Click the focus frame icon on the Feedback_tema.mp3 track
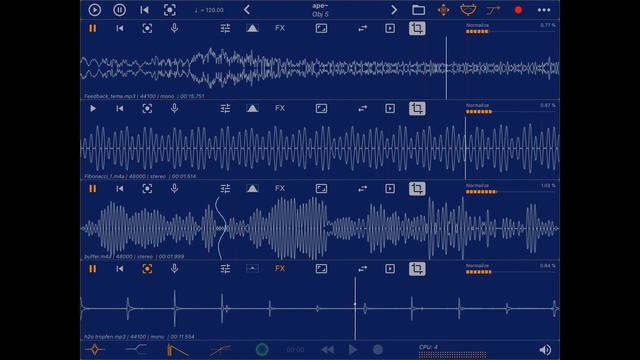This screenshot has width=640, height=360. pos(147,28)
